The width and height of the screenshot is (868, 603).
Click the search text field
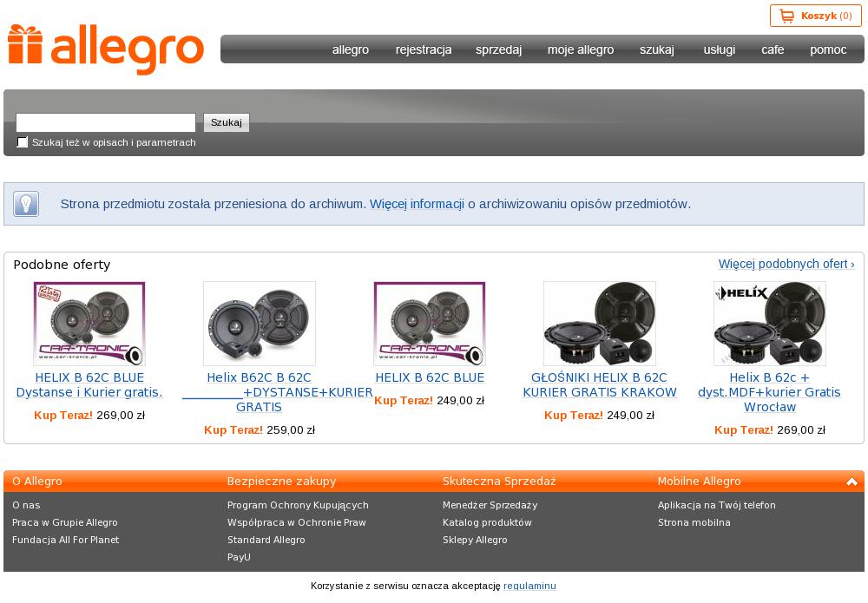tap(106, 122)
